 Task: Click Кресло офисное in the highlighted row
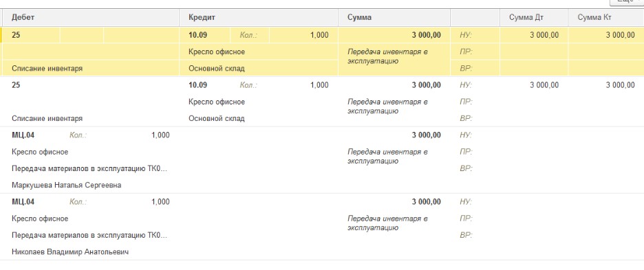click(x=217, y=52)
